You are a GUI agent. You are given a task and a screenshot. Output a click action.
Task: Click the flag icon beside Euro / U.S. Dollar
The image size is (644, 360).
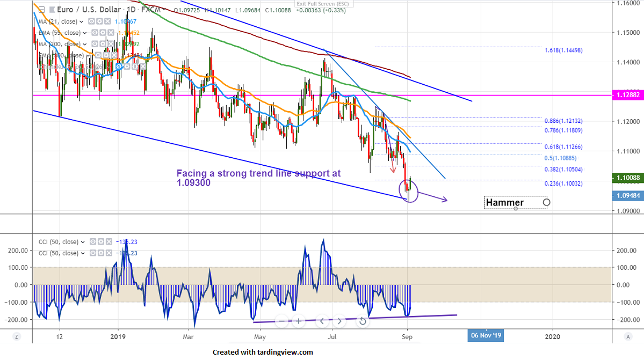coord(52,10)
